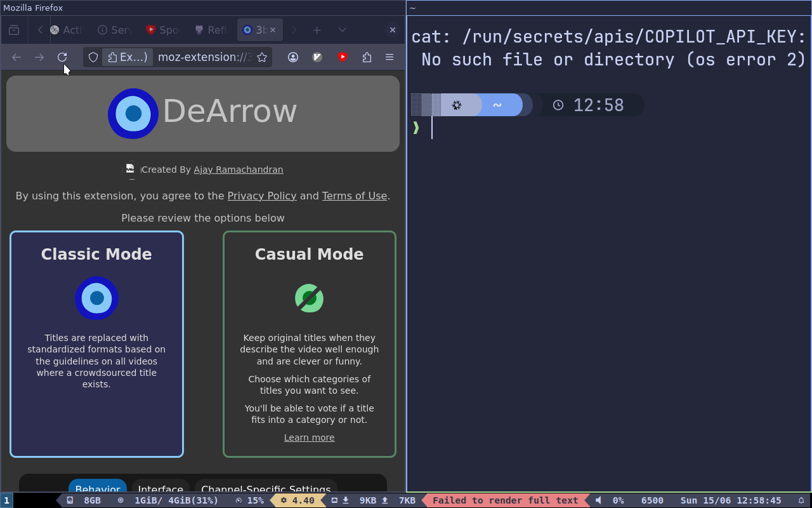Image resolution: width=812 pixels, height=508 pixels.
Task: Click the Failed to render full text block
Action: [x=505, y=500]
